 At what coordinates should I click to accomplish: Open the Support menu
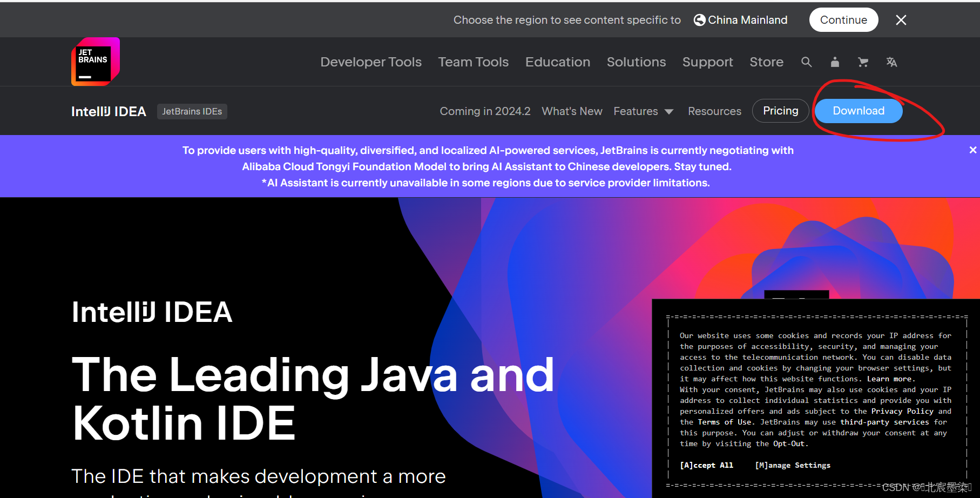[x=707, y=62]
